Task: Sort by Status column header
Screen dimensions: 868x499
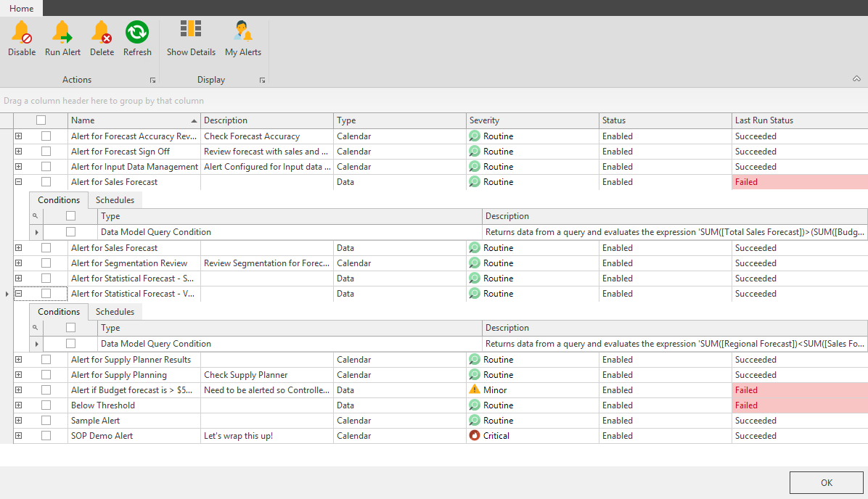Action: point(666,120)
